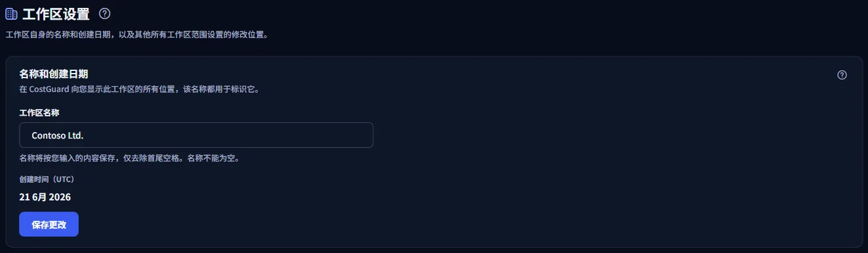Open help icon next to 工作区设置 title

point(104,13)
